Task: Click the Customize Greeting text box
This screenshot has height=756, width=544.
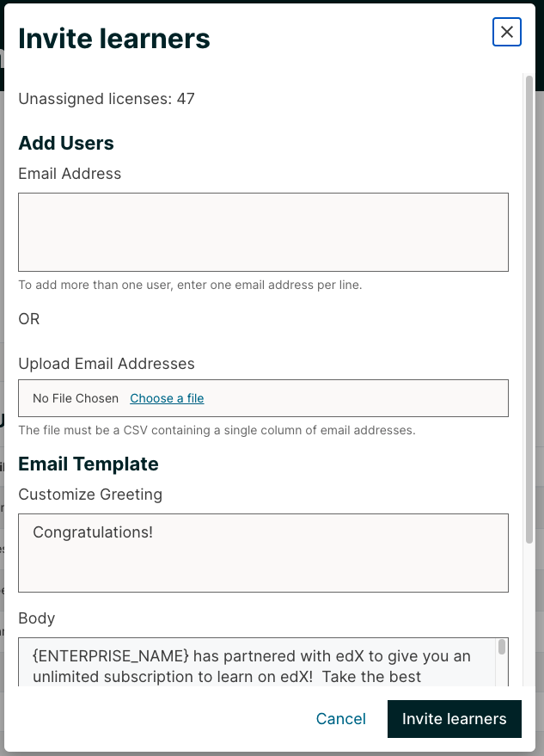Action: click(262, 550)
